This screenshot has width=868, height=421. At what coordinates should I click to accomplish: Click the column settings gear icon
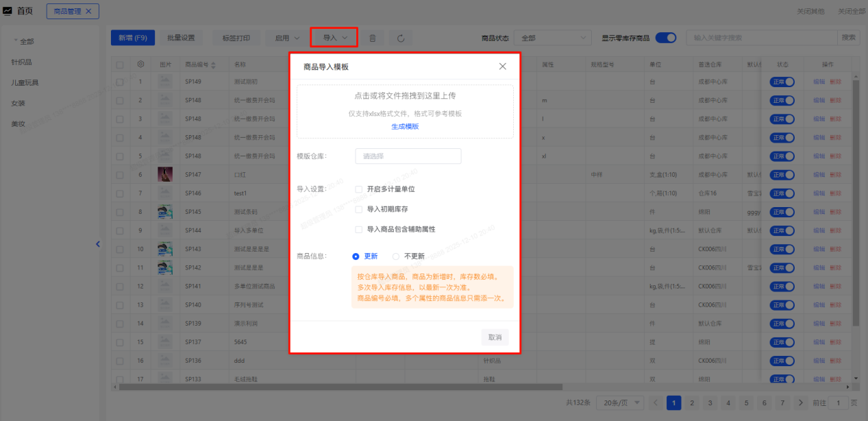click(140, 64)
